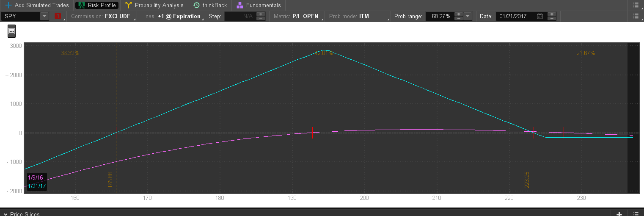Click the Price Slices add plus icon
The height and width of the screenshot is (216, 644).
click(x=619, y=214)
